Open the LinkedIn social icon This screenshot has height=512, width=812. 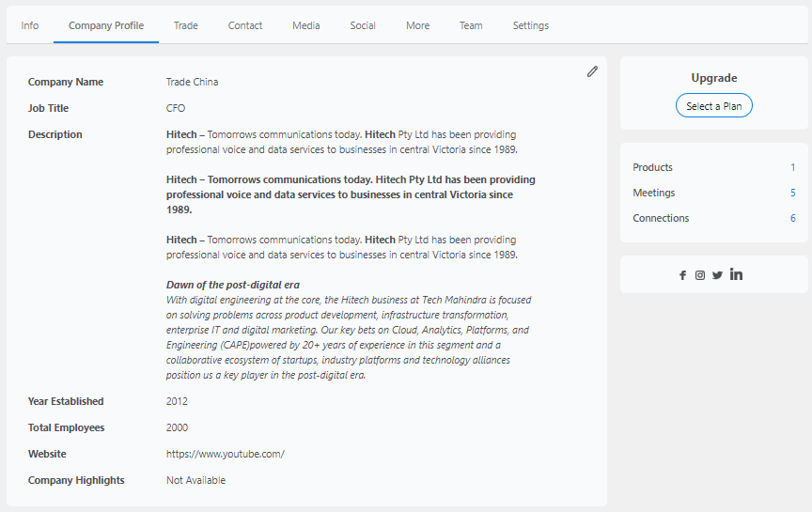click(x=736, y=274)
